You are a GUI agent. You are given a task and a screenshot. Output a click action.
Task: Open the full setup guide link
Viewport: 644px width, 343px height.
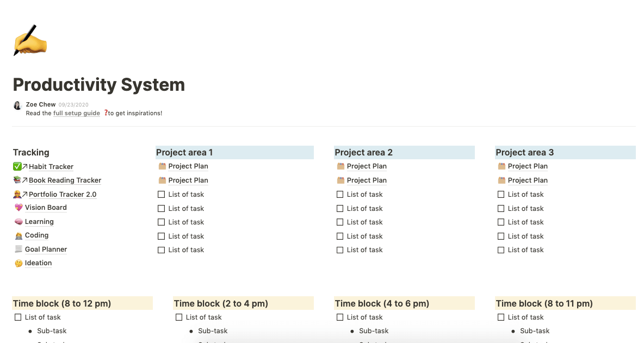coord(76,113)
